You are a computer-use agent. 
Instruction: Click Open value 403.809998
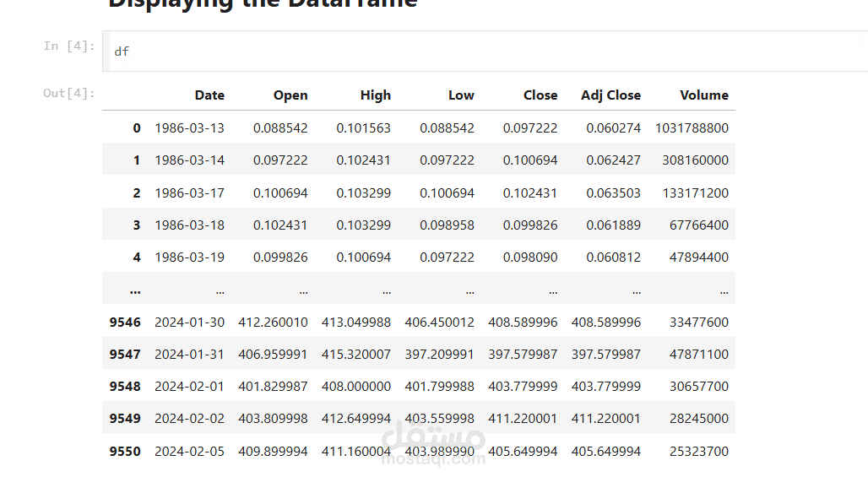point(273,419)
